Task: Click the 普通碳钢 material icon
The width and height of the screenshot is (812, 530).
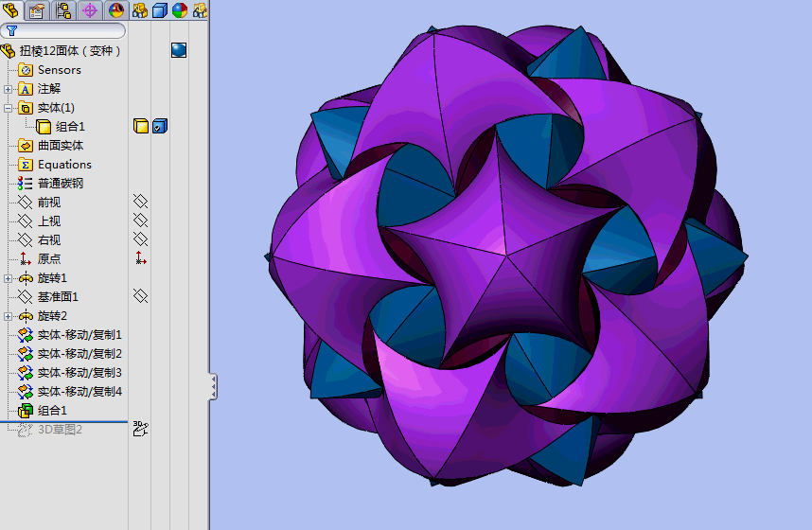Action: (25, 184)
